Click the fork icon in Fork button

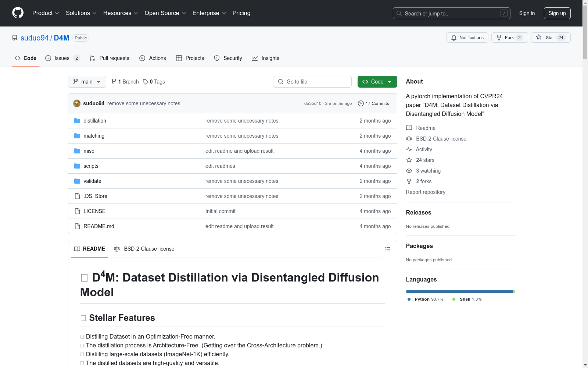[499, 38]
